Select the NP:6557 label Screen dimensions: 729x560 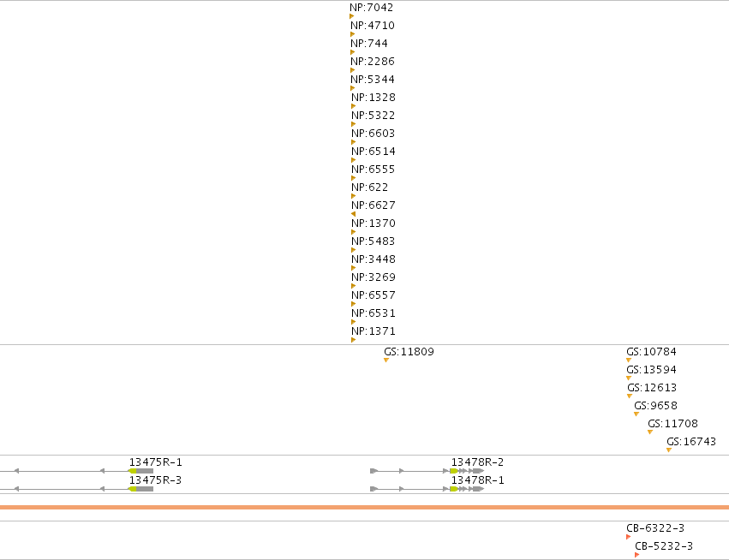[x=373, y=295]
